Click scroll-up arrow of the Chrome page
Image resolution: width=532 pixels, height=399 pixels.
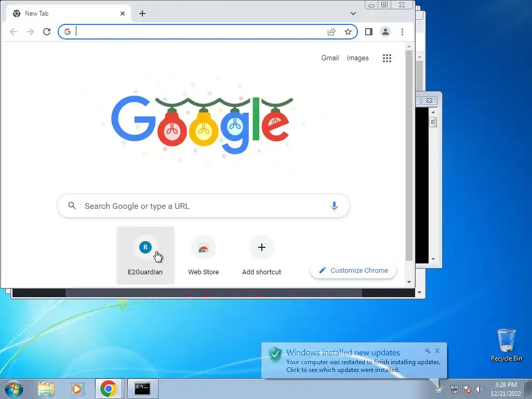click(409, 46)
